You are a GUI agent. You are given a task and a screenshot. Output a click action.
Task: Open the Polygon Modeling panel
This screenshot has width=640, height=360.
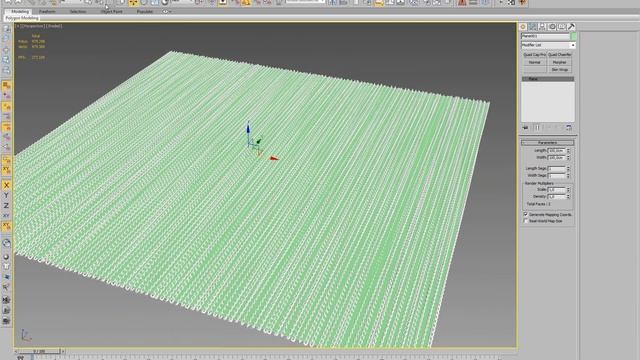click(x=22, y=18)
